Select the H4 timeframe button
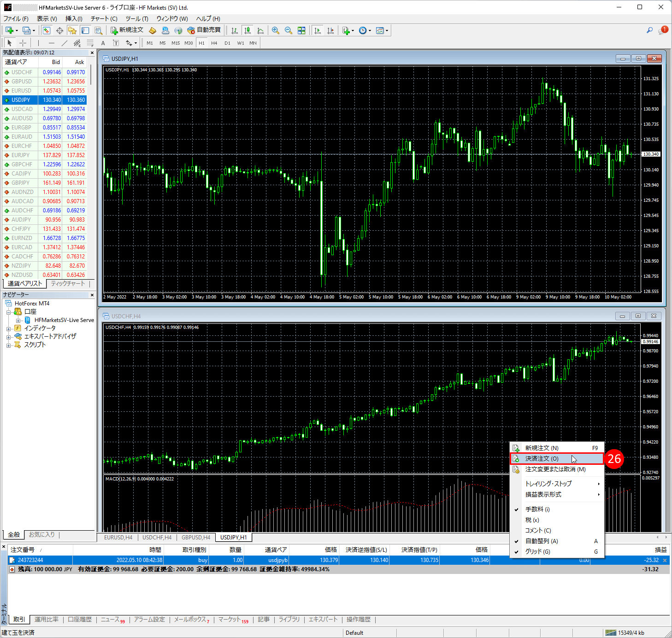This screenshot has height=638, width=672. pos(214,43)
